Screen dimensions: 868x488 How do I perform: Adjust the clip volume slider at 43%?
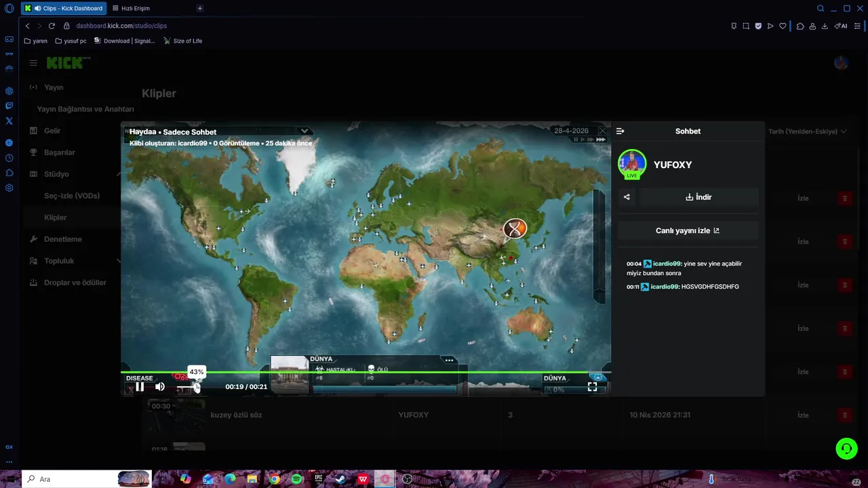pos(187,387)
